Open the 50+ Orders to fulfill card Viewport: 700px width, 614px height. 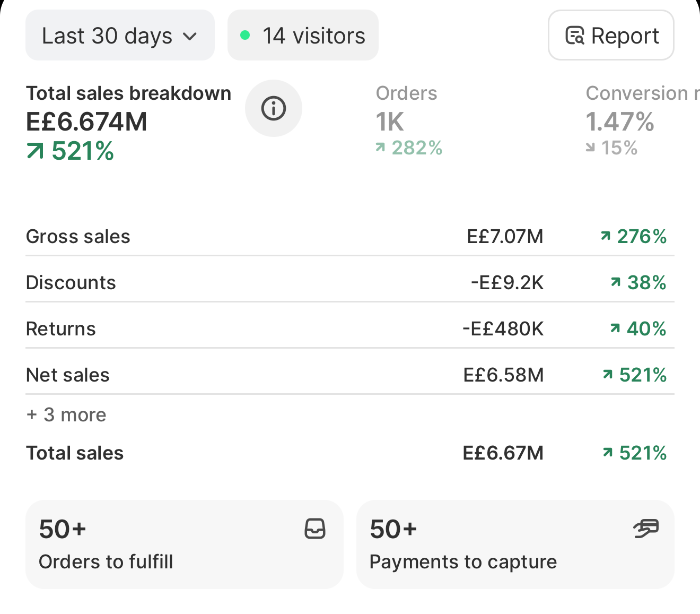185,544
